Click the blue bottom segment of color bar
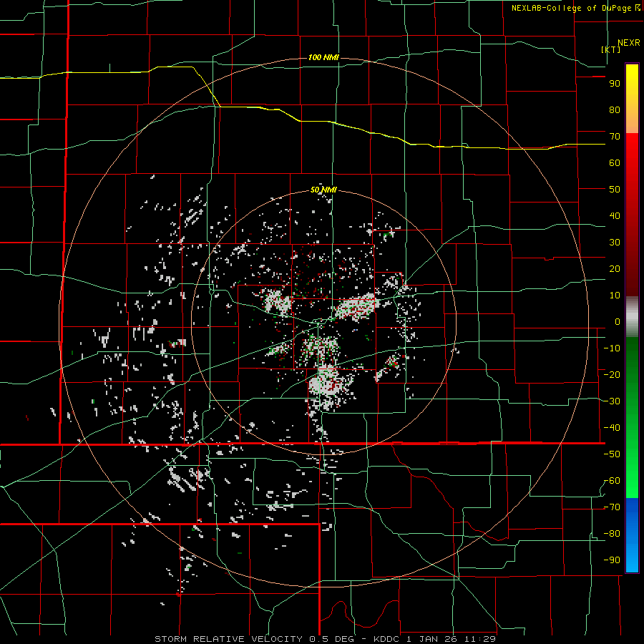Screen dimensions: 644x644 point(632,535)
